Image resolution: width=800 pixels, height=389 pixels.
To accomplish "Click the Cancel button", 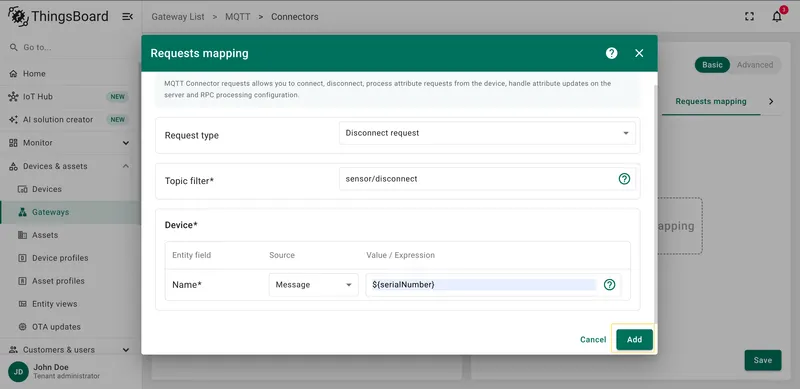I will pyautogui.click(x=593, y=339).
